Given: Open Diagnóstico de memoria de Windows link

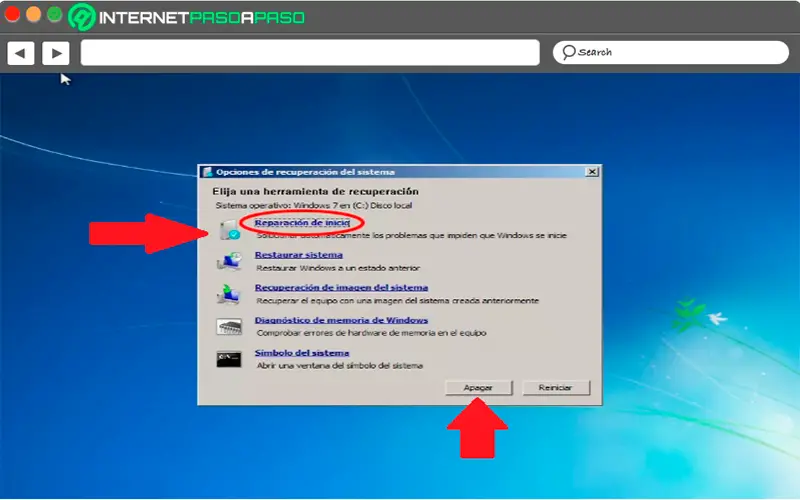Looking at the screenshot, I should point(341,320).
